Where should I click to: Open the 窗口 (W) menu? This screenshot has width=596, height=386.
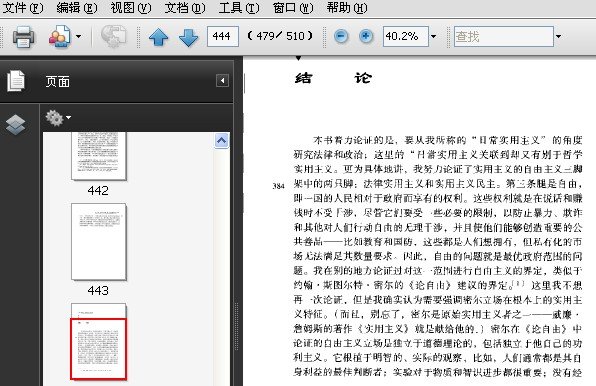click(293, 8)
